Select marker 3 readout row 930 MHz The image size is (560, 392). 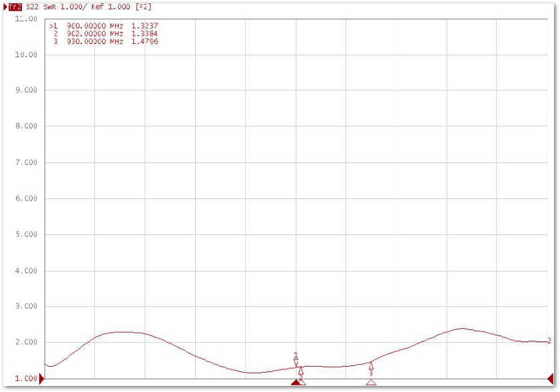click(x=104, y=42)
